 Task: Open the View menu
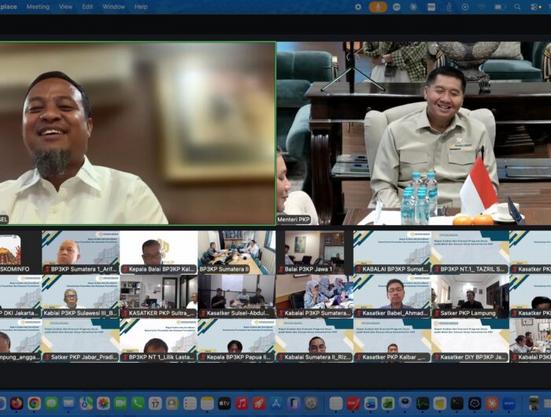[65, 7]
